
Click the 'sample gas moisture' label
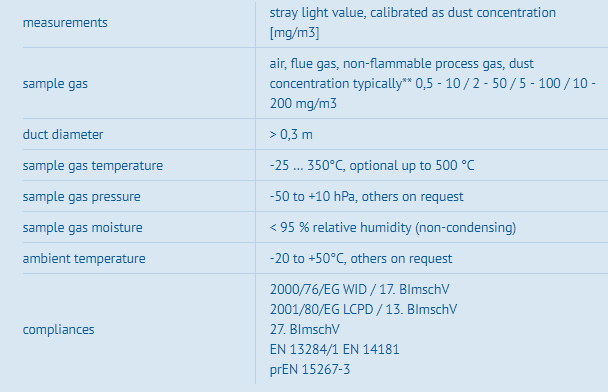click(83, 227)
